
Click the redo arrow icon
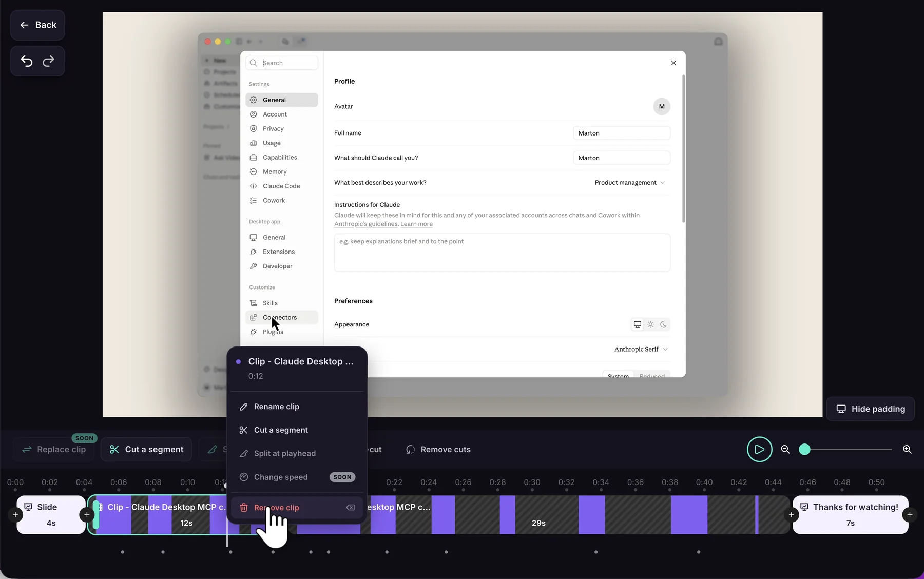pos(48,61)
